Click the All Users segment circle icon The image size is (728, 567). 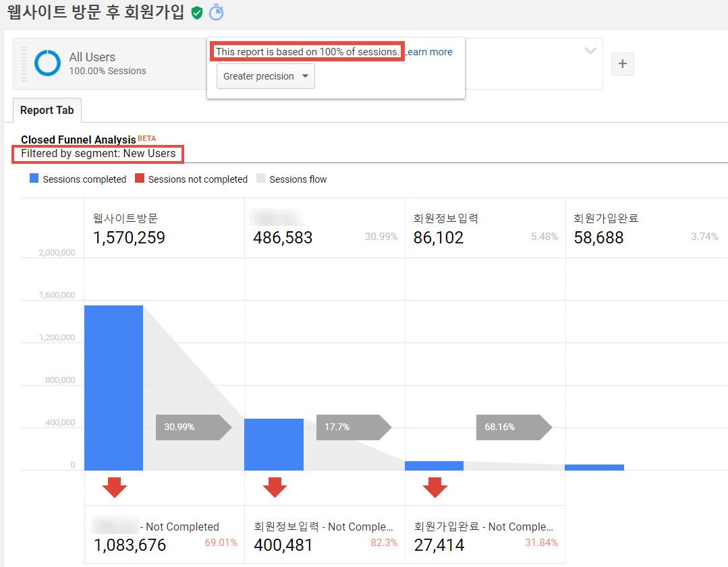tap(47, 63)
